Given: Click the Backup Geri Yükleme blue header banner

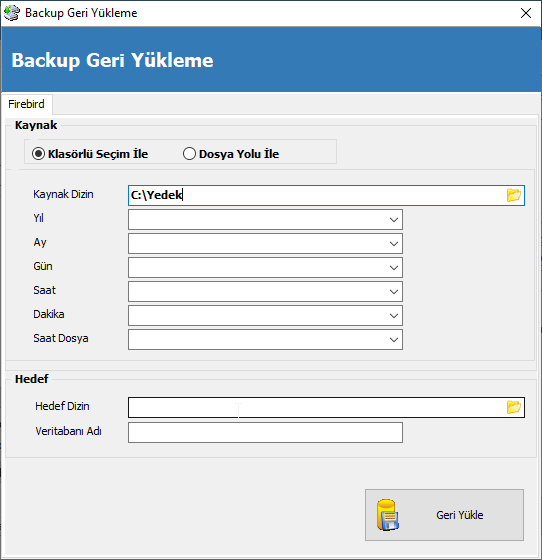Looking at the screenshot, I should pyautogui.click(x=271, y=59).
